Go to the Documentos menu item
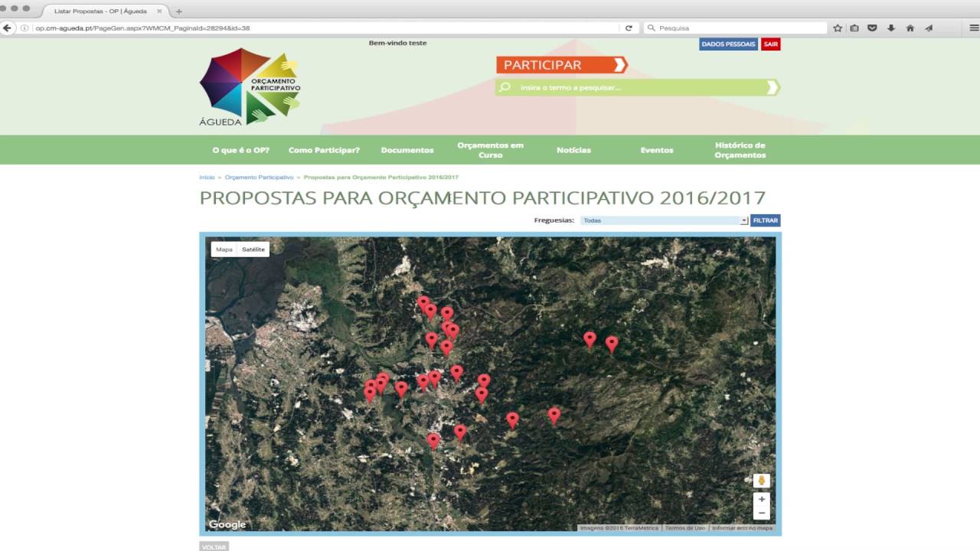 click(407, 150)
